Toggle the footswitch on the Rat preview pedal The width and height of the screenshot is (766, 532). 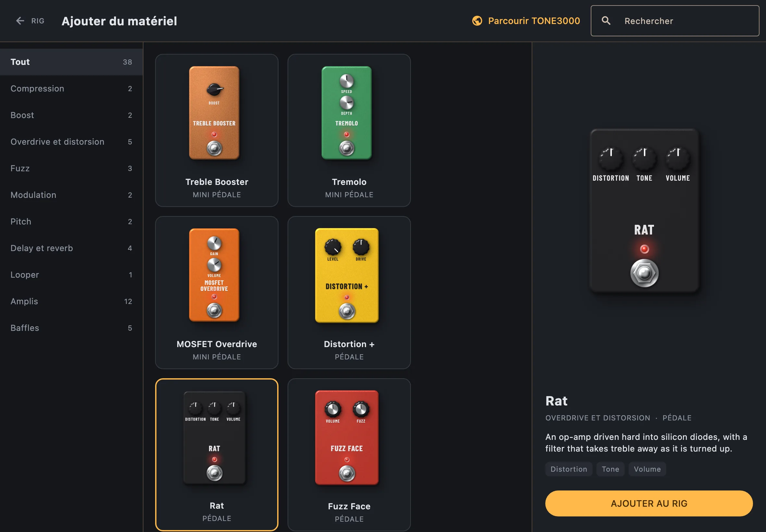[x=644, y=273]
